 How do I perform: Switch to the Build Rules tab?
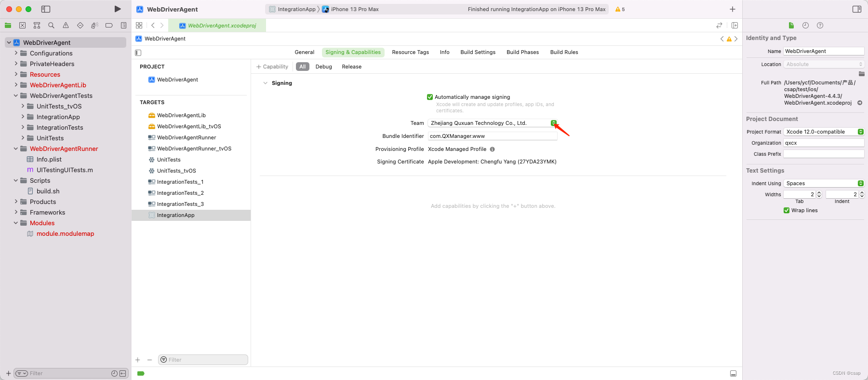(x=564, y=52)
